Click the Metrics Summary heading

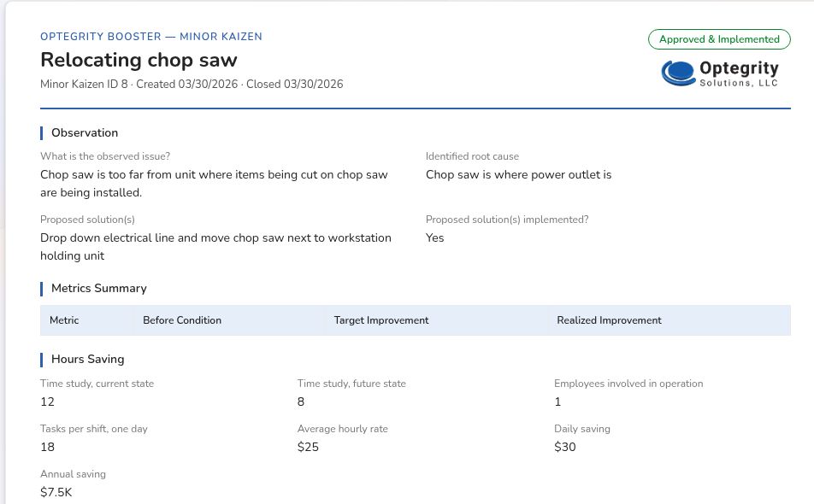(x=98, y=288)
